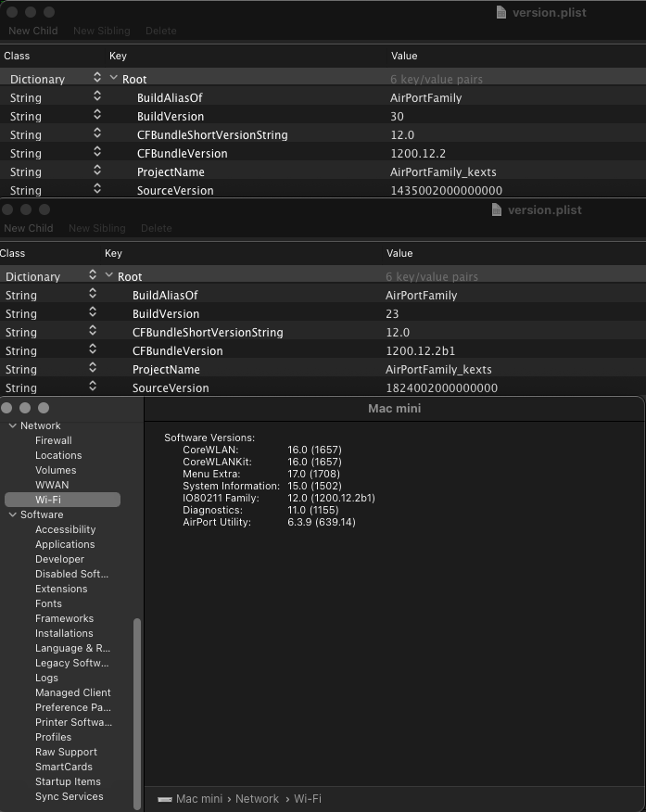Select Sync Services in the sidebar
This screenshot has width=646, height=812.
tap(69, 796)
